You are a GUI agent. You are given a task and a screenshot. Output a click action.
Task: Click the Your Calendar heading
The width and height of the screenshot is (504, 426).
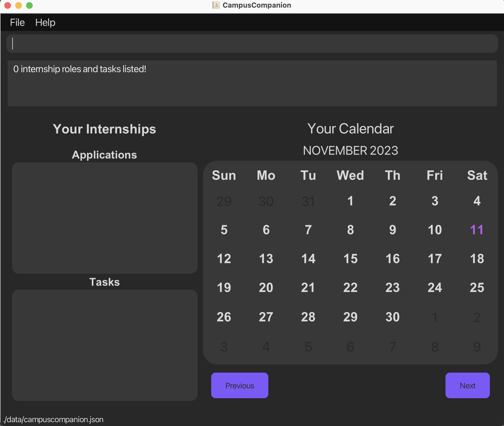351,129
